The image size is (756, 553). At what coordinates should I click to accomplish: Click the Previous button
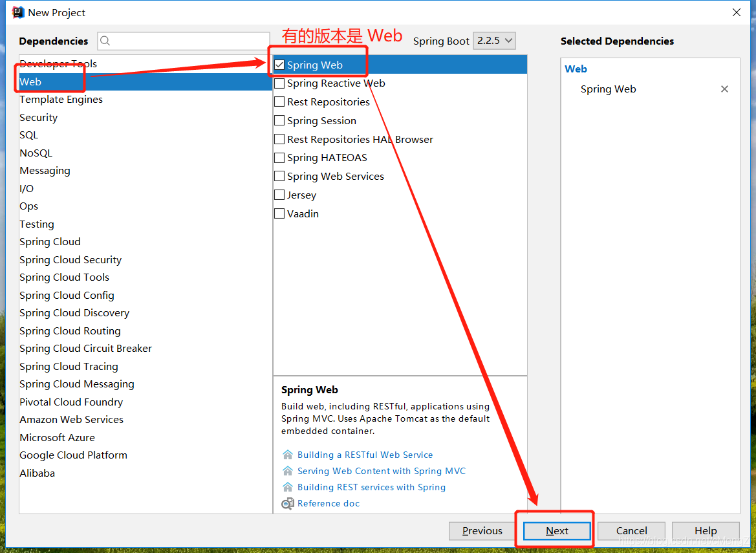point(482,531)
